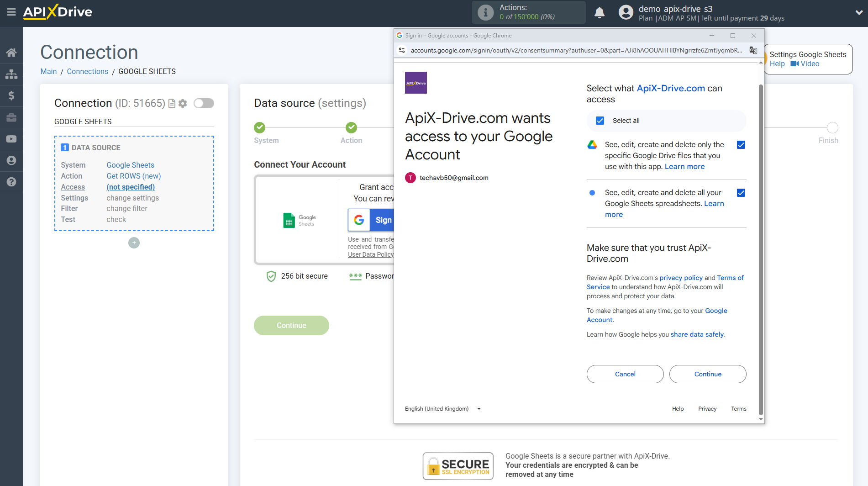Click the Sign in with Google button
The image size is (868, 486).
point(371,220)
